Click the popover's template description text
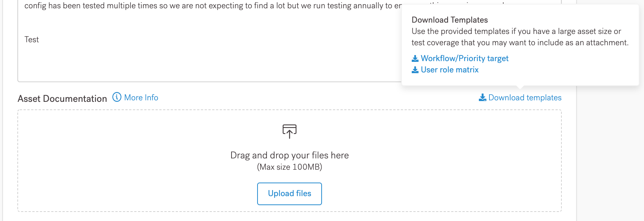The width and height of the screenshot is (644, 221). pyautogui.click(x=520, y=37)
